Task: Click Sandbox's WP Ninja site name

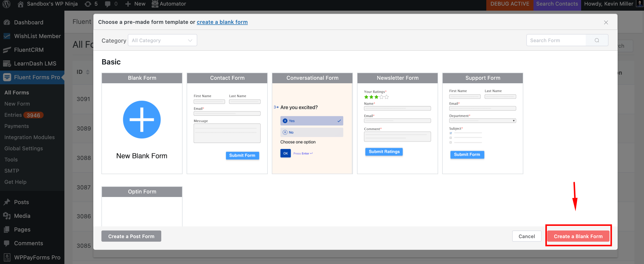Action: 52,4
